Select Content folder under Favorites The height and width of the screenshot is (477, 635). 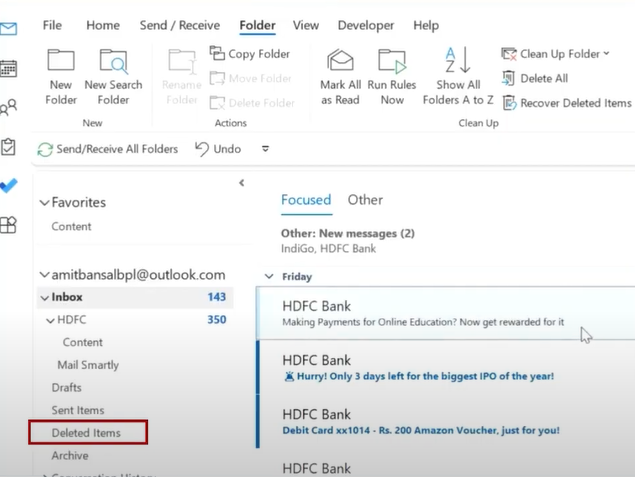point(71,226)
